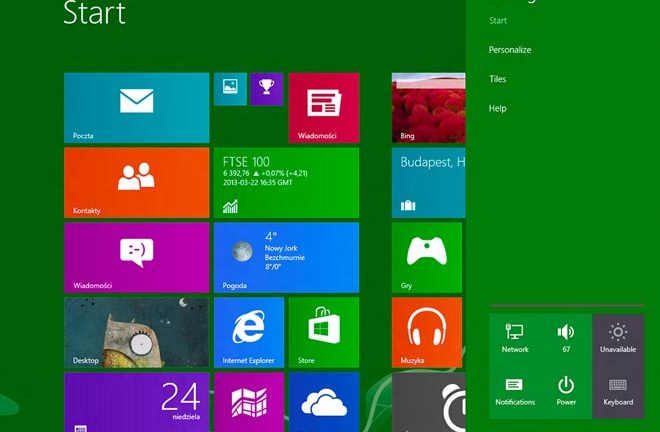Open the Bing tile
The height and width of the screenshot is (432, 660).
(428, 108)
